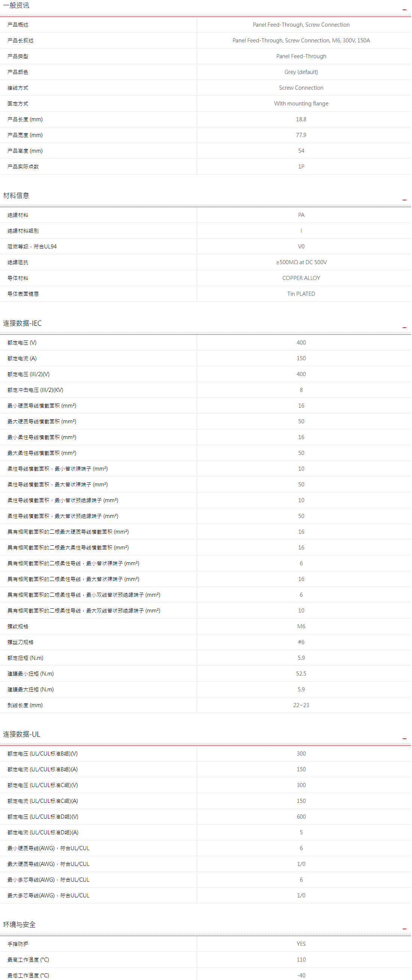Collapse 材料信息 section using its minus icon

coord(404,200)
